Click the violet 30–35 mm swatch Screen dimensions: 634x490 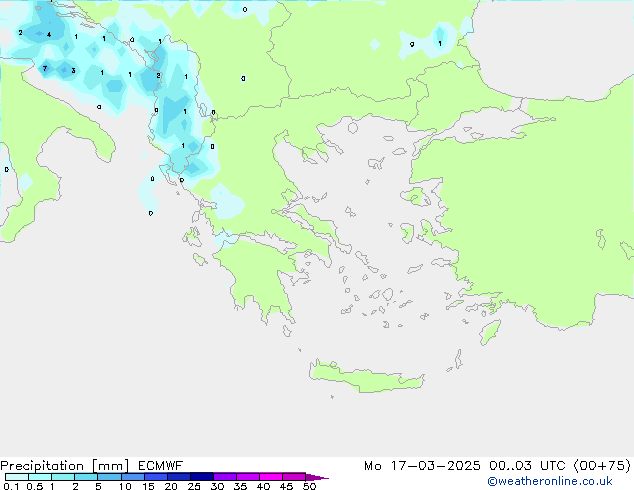224,477
